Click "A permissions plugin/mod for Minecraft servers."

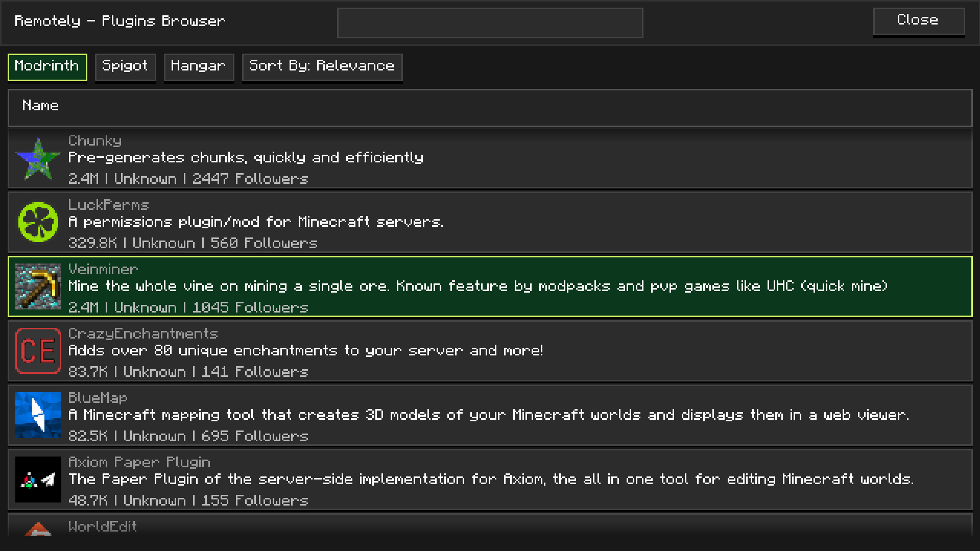[256, 222]
